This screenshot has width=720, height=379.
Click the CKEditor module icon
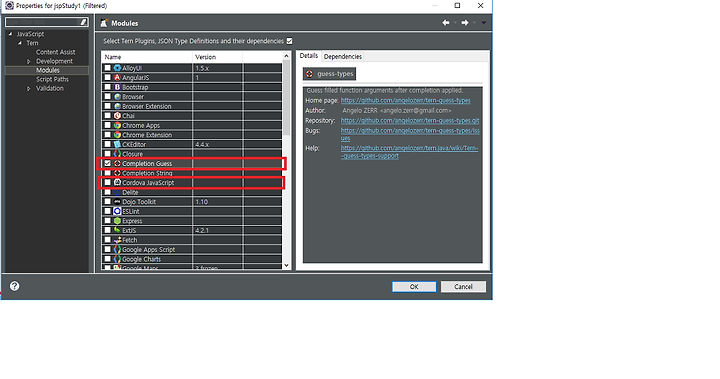[117, 144]
